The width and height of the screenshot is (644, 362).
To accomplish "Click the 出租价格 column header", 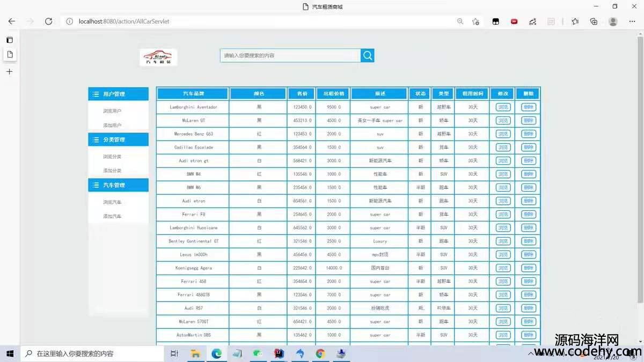I will (x=333, y=94).
